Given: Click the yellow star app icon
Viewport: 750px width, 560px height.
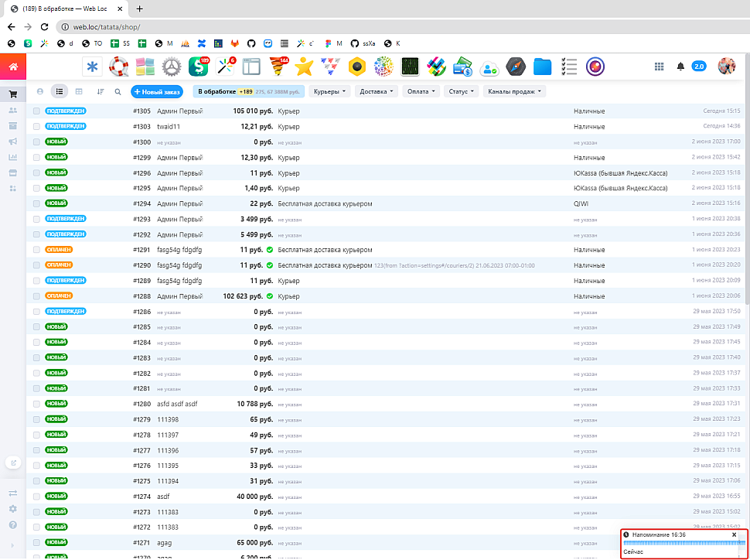Looking at the screenshot, I should 304,67.
